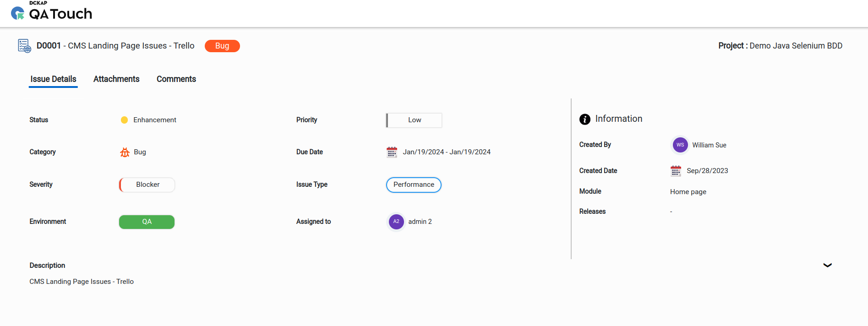Click the Home page module value
This screenshot has width=868, height=326.
point(688,192)
